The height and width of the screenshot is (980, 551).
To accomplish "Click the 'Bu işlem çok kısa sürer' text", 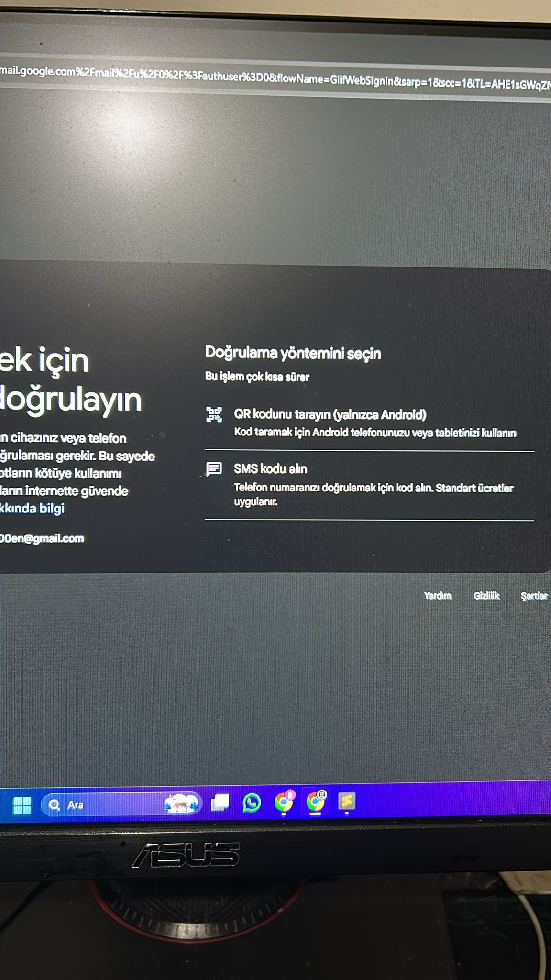I will point(257,377).
